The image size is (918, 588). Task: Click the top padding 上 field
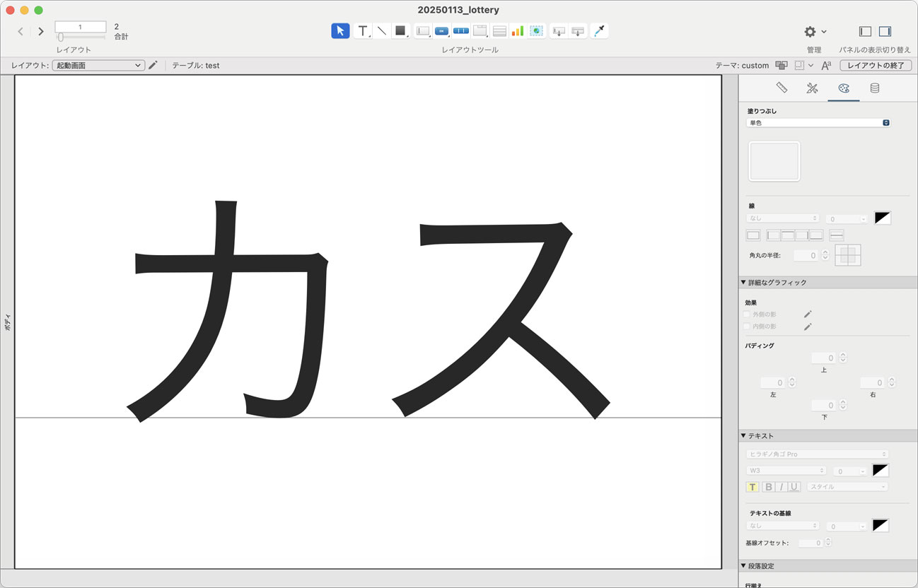point(824,358)
